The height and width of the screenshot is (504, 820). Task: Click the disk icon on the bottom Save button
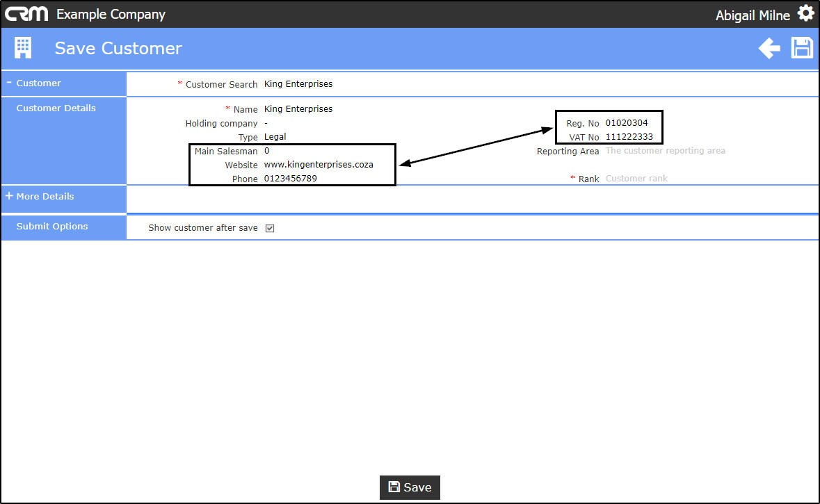pyautogui.click(x=394, y=487)
